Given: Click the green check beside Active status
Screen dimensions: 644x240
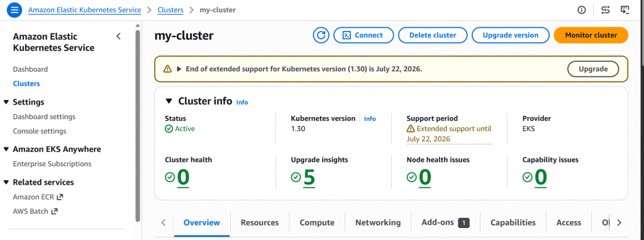Looking at the screenshot, I should tap(169, 129).
